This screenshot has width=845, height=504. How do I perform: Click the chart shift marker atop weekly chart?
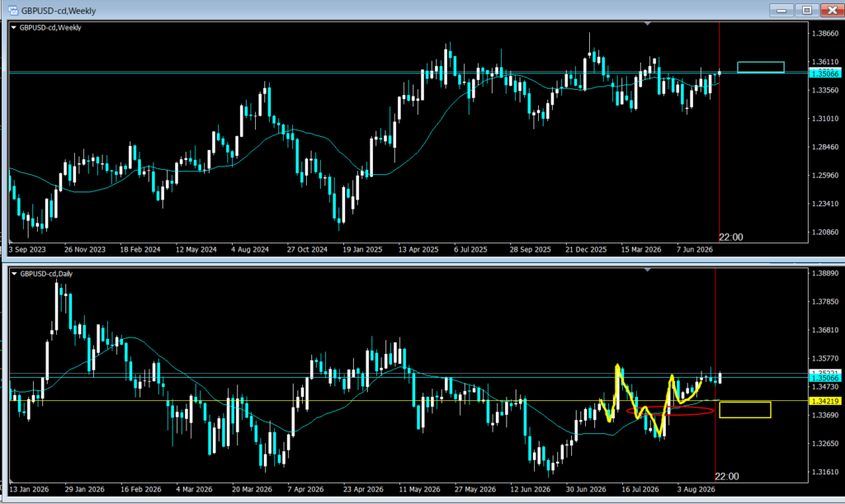pos(647,24)
